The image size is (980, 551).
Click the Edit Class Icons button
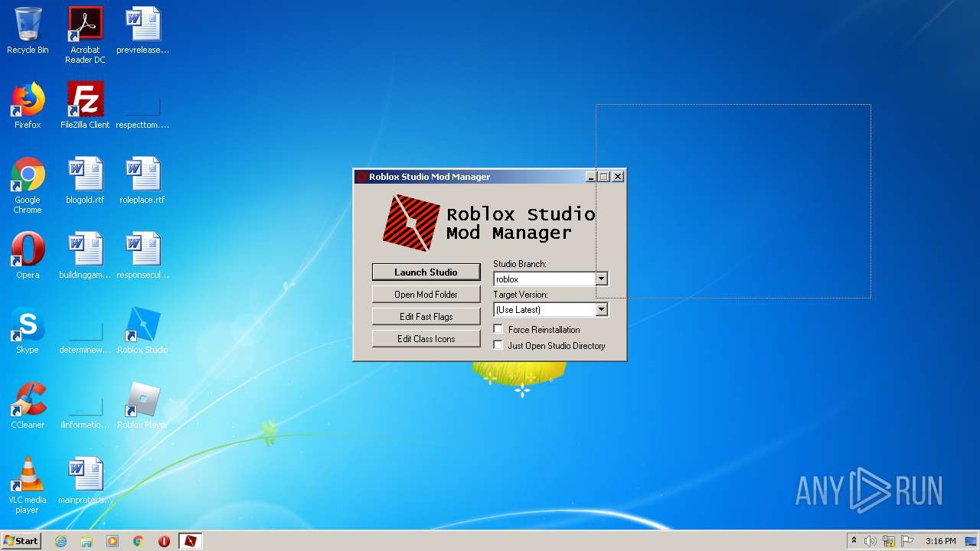coord(426,339)
